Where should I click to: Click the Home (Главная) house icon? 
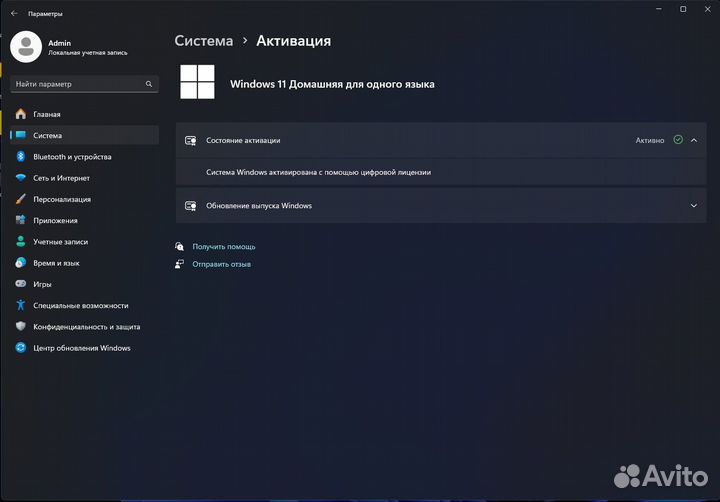20,114
